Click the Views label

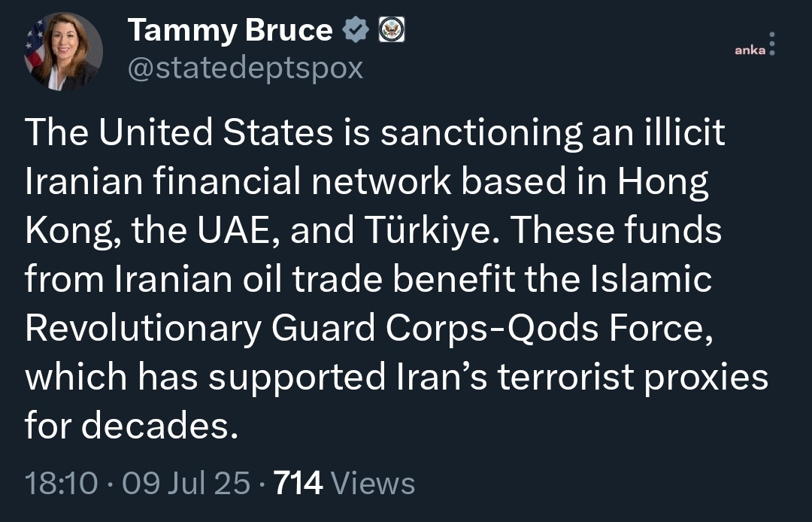coord(373,483)
